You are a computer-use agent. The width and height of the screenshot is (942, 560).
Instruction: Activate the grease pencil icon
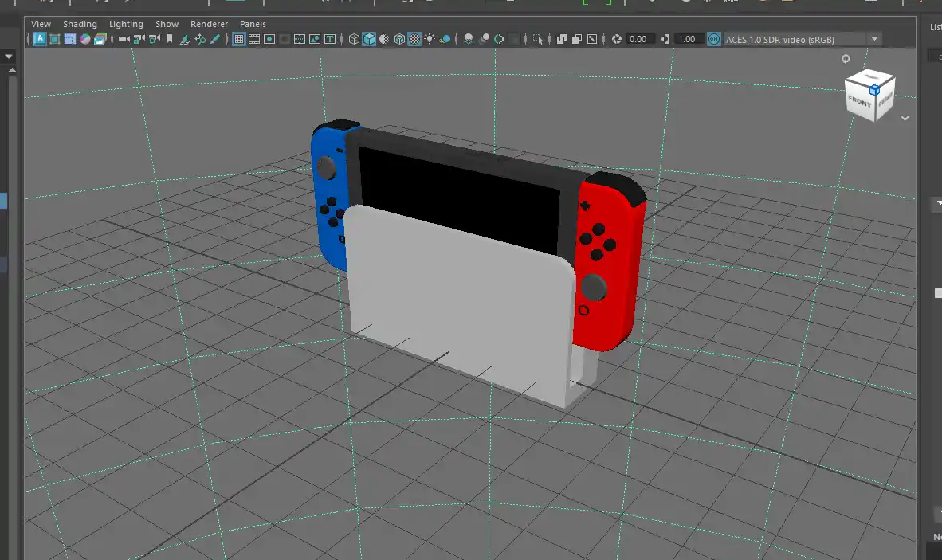pyautogui.click(x=215, y=39)
